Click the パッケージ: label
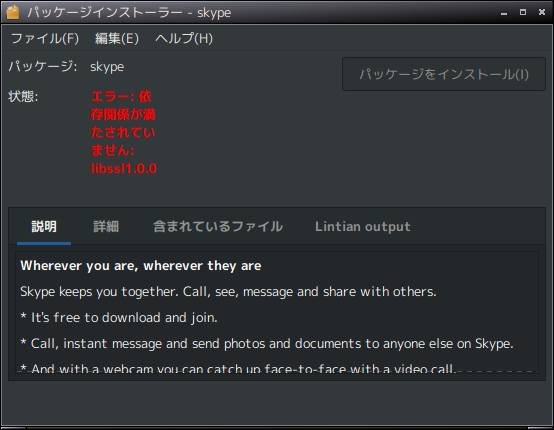Screen dimensions: 554x430 coord(43,66)
